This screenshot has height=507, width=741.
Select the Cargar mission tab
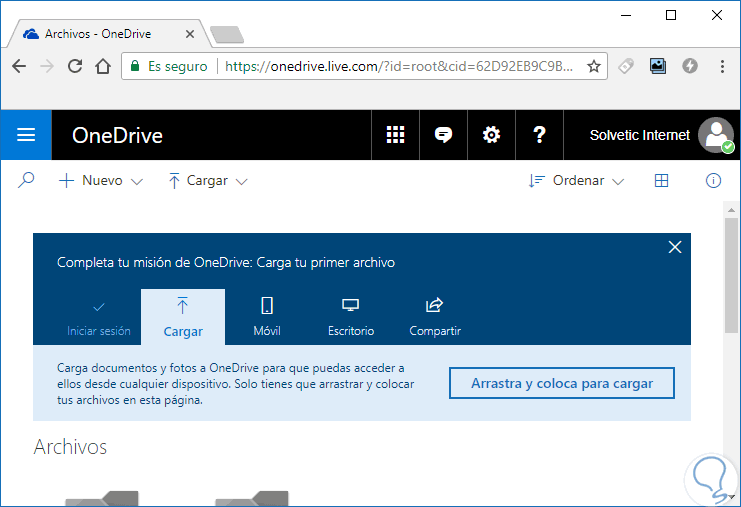pos(183,318)
